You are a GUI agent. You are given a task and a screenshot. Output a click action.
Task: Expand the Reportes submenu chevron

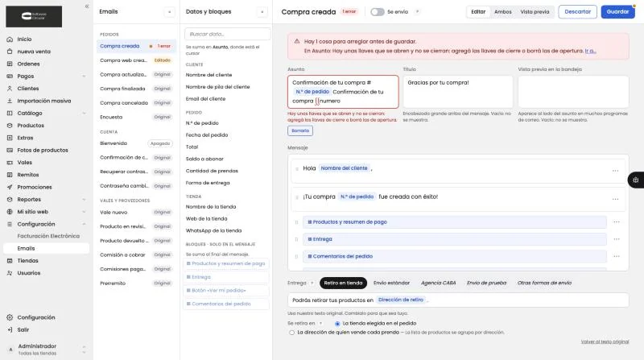coord(84,200)
